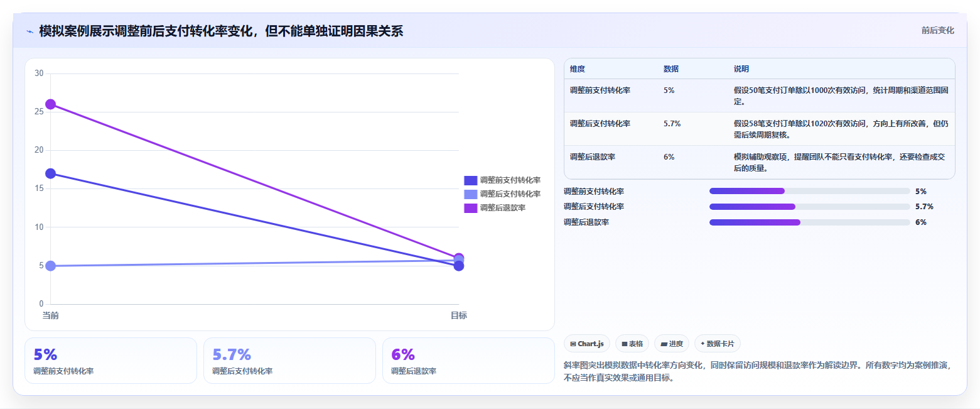This screenshot has height=409, width=980.
Task: Click the 调整后退款率 progress bar
Action: coord(809,222)
